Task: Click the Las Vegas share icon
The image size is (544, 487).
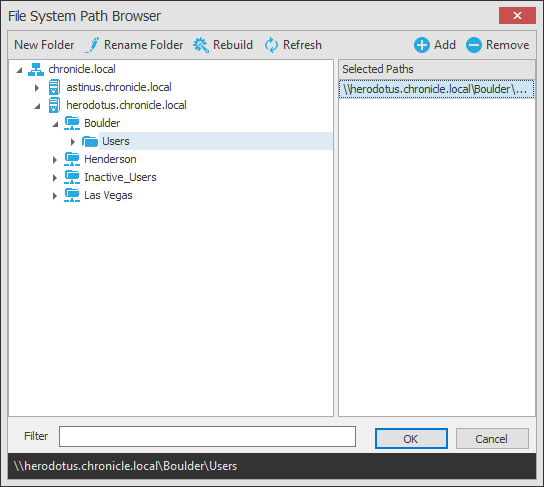Action: click(x=72, y=195)
